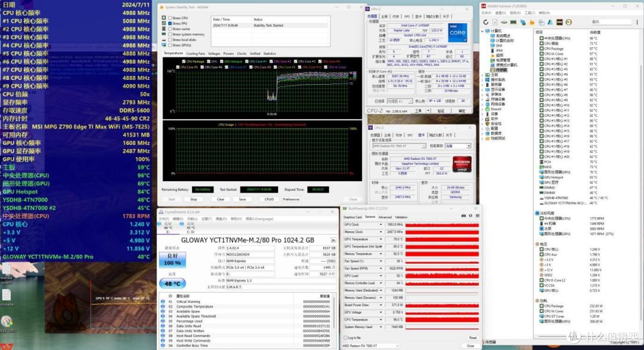Enable the Stress CPU checkbox
Viewport: 644px width, 350px height.
click(169, 18)
